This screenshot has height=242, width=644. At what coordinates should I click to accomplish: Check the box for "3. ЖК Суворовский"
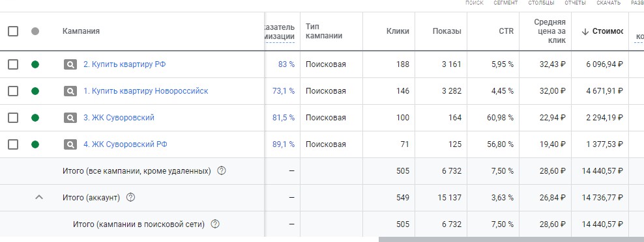coord(13,118)
